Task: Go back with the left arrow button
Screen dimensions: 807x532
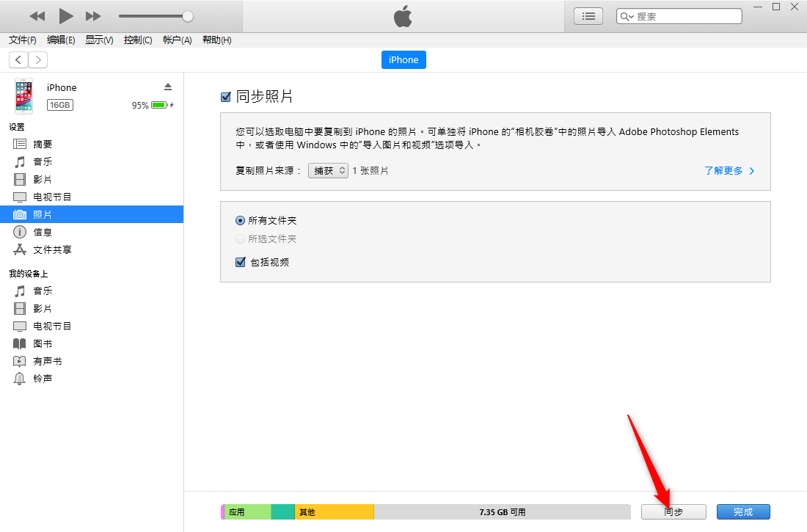Action: click(x=18, y=59)
